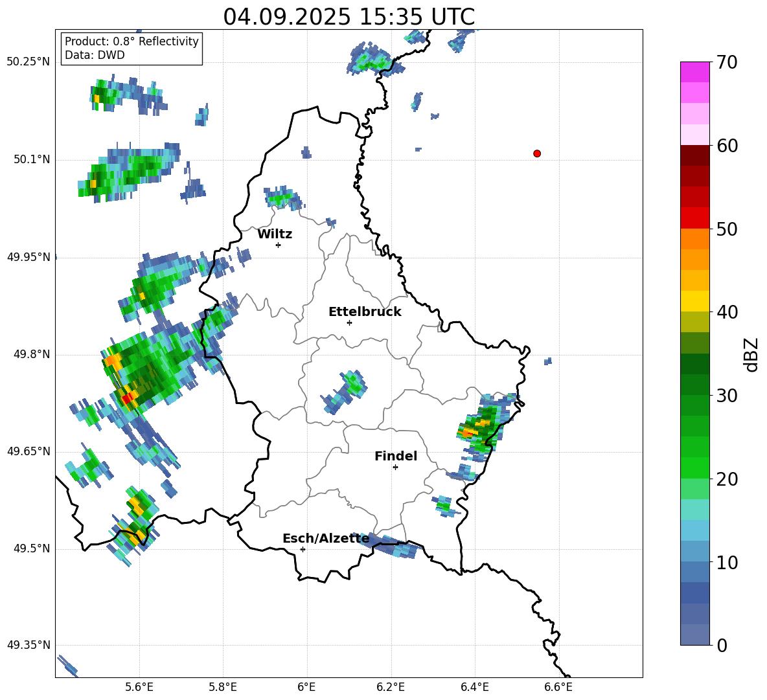Click the colorbar tick label 70

point(727,63)
